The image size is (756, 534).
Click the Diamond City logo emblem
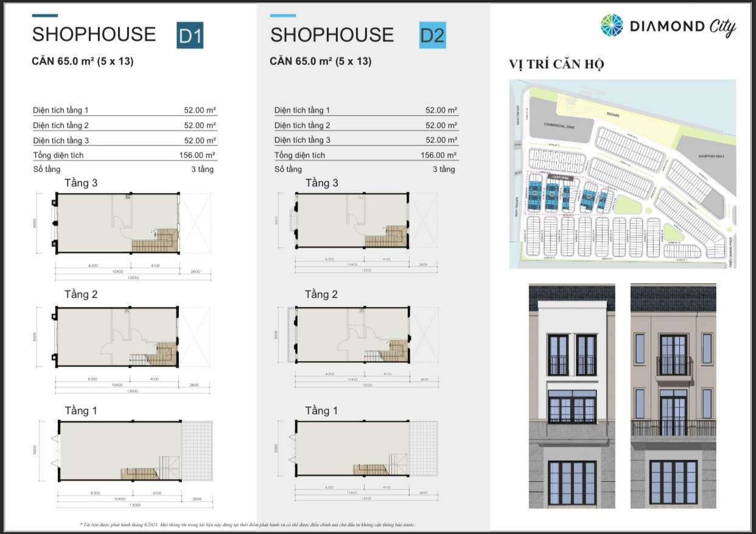(612, 26)
